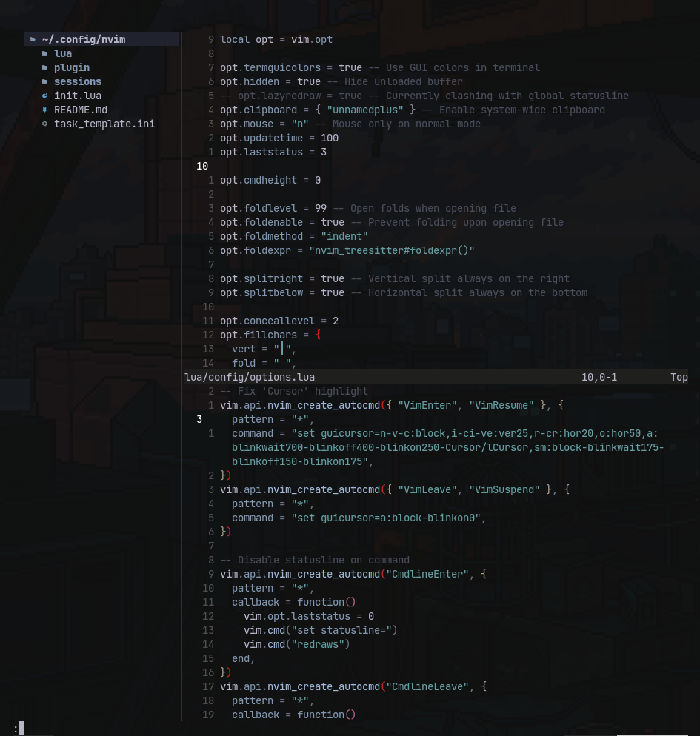Select the Lua file icon beside init.lua
The image size is (700, 736).
45,96
